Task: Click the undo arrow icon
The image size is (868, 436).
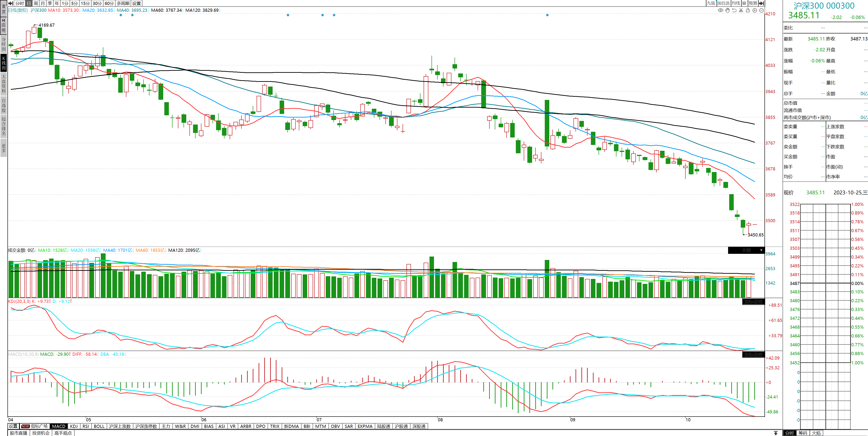Action: pos(734,10)
